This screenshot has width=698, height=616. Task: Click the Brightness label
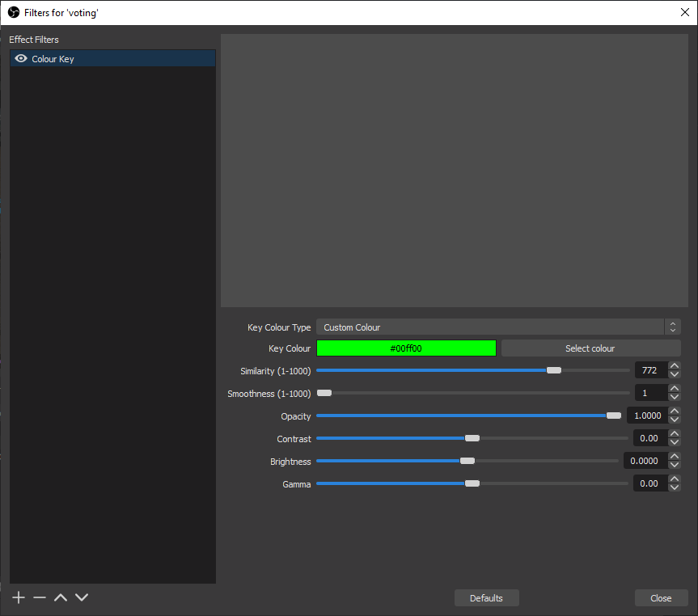pos(290,461)
